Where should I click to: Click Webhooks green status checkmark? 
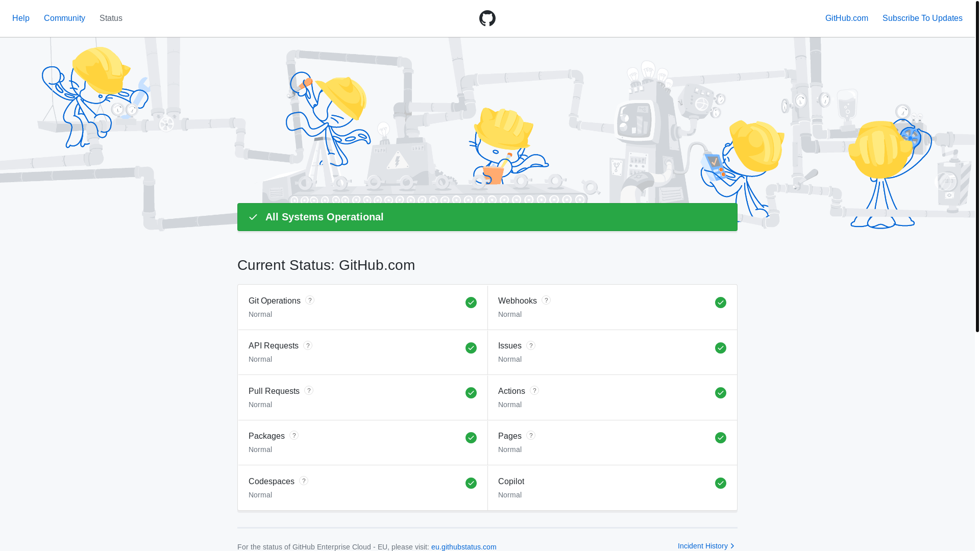coord(721,303)
